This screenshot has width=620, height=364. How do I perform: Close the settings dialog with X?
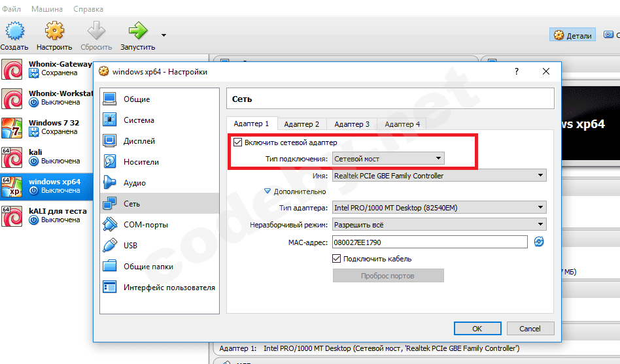[x=546, y=71]
